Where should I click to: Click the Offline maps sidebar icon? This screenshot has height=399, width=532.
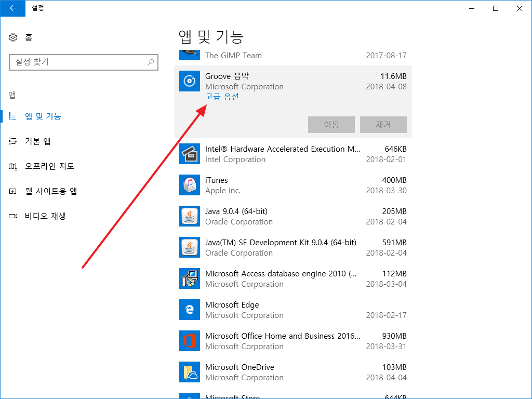[x=13, y=166]
